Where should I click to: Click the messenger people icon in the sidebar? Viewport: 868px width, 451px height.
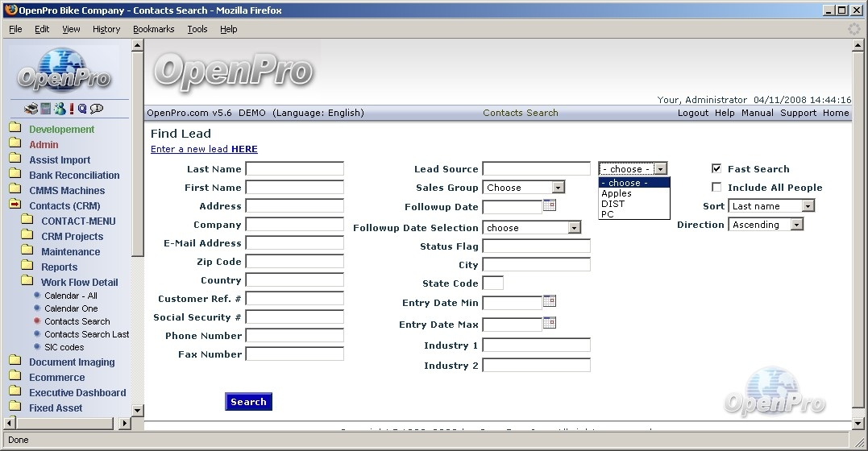tap(60, 109)
